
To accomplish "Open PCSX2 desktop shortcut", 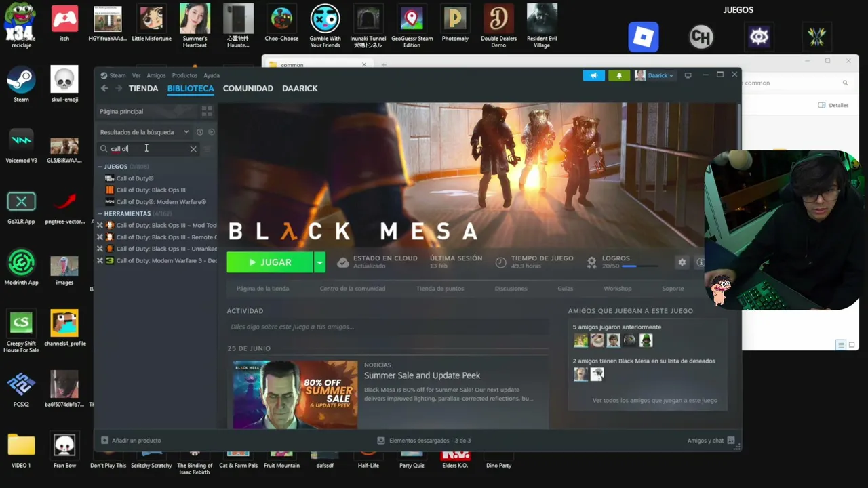I will point(21,390).
